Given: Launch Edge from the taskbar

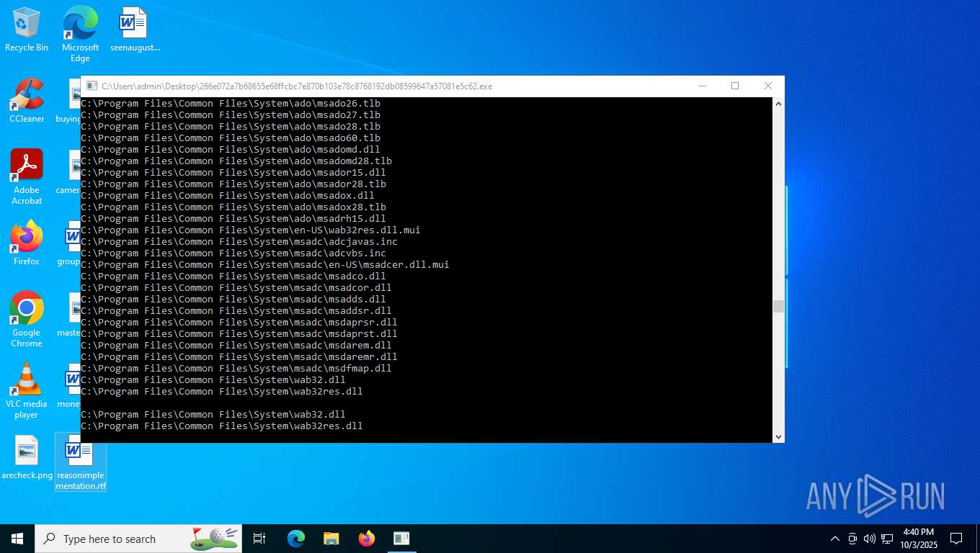Looking at the screenshot, I should (x=296, y=539).
